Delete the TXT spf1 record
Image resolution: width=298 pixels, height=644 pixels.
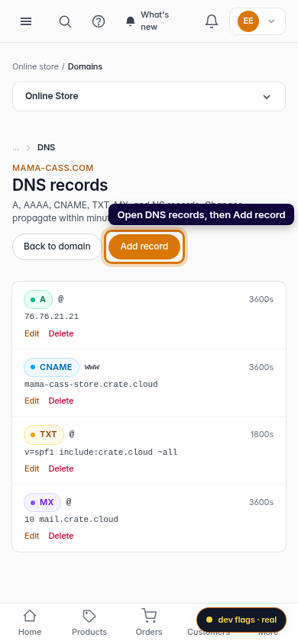click(61, 469)
